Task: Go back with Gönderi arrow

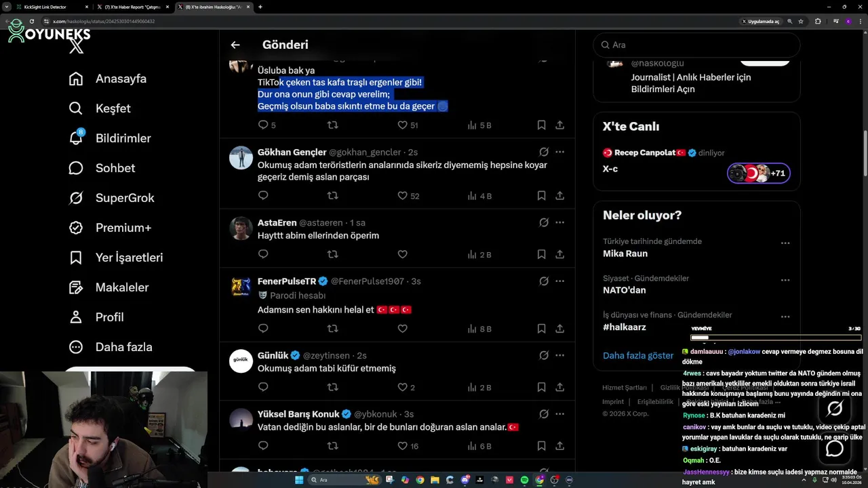Action: 235,45
